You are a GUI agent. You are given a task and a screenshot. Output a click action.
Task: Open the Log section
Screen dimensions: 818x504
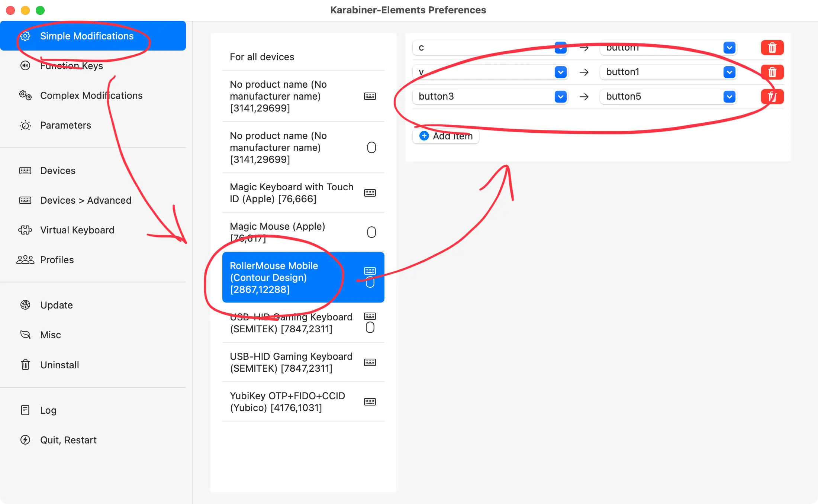pos(48,410)
